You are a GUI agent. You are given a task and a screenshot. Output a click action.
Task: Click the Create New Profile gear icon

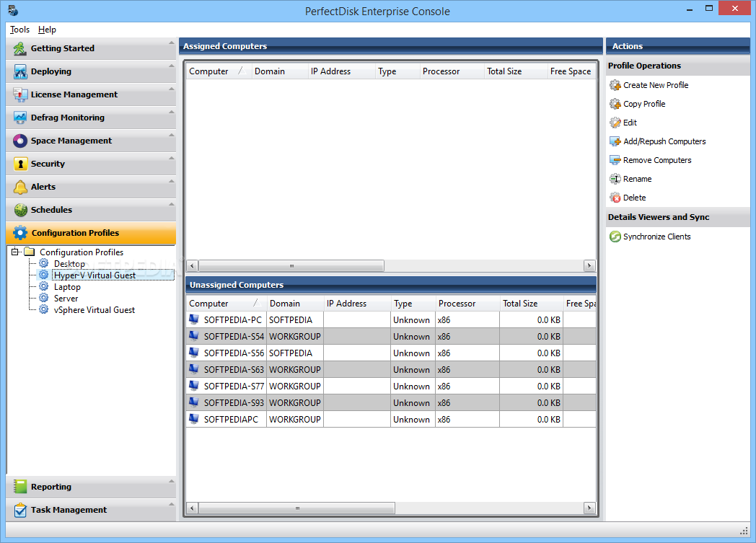[x=615, y=85]
